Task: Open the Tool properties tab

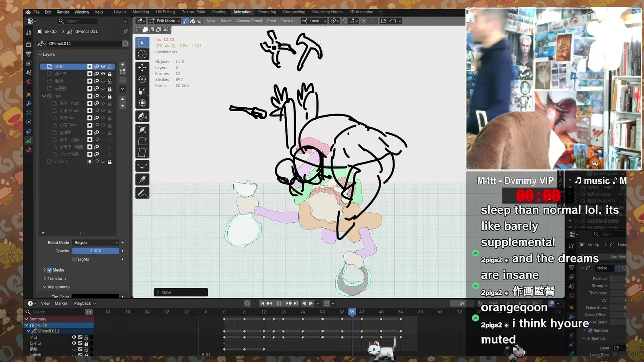Action: tap(29, 32)
